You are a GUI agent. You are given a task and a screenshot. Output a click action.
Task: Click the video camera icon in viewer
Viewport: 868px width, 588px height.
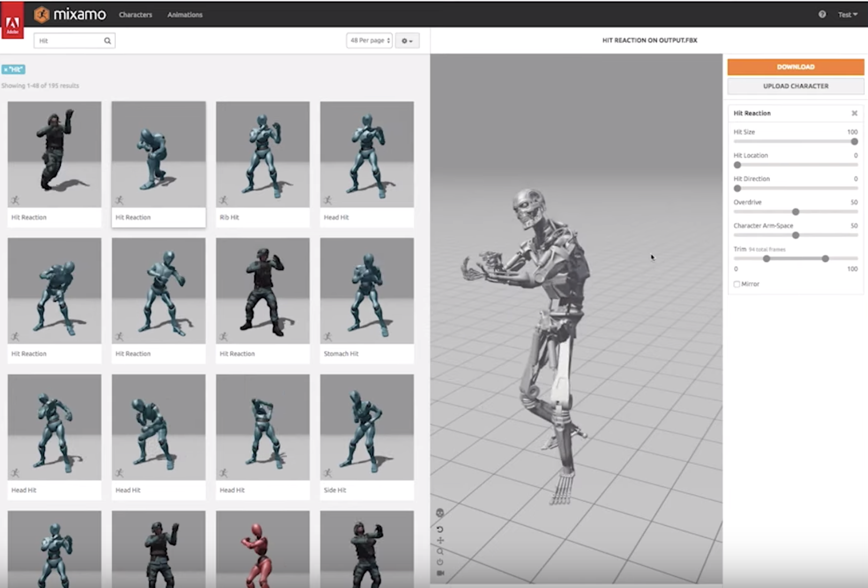point(440,573)
